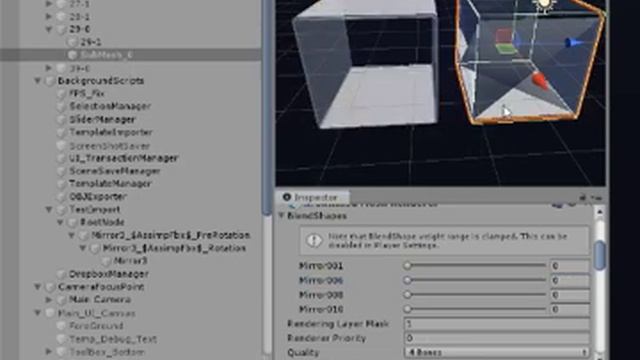Screen dimensions: 640x360
Task: Click the GameObject icon beside SelectionManager
Action: [x=61, y=107]
